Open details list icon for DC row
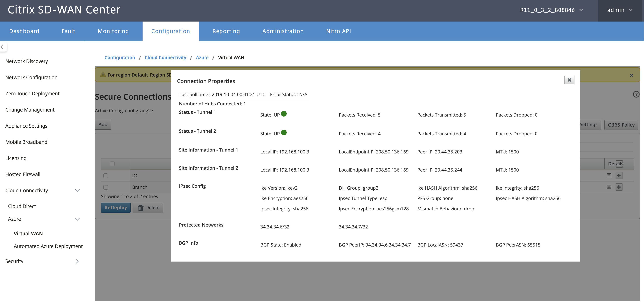Screen dimensions: 644x305 [609, 175]
